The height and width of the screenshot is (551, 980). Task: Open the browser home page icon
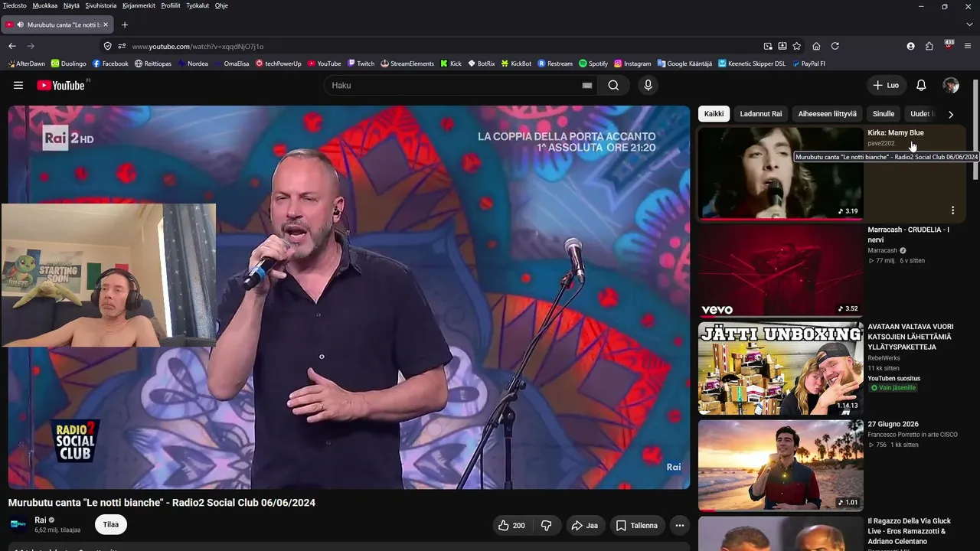click(x=816, y=46)
